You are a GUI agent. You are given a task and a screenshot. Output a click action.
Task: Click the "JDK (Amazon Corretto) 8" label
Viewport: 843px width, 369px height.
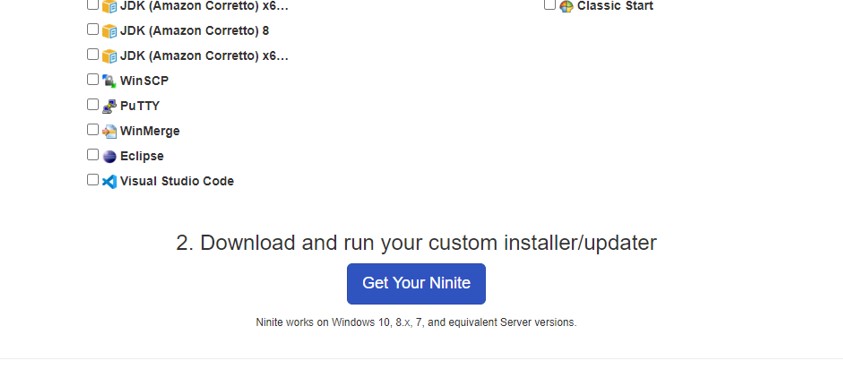click(195, 31)
